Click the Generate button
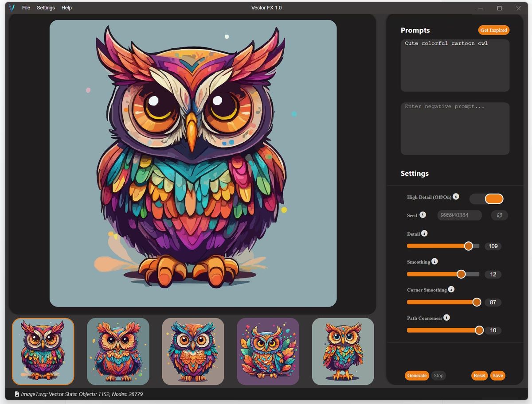The width and height of the screenshot is (532, 404). click(x=417, y=375)
